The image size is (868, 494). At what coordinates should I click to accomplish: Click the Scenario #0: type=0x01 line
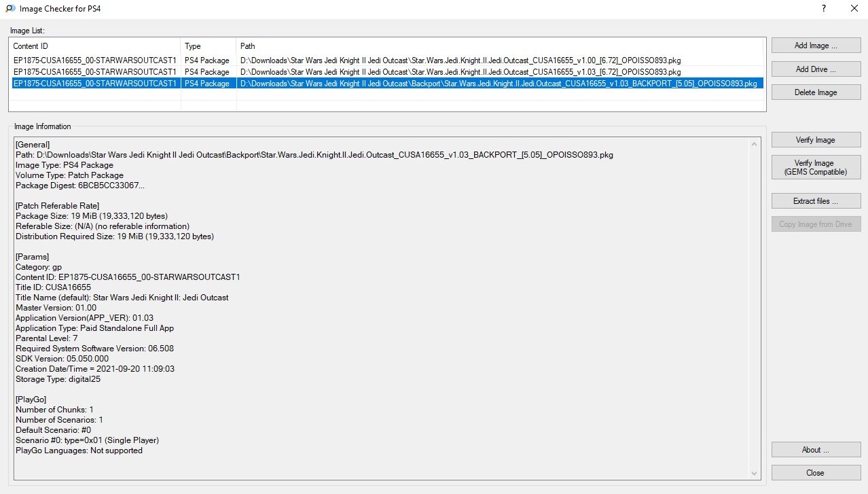tap(87, 440)
